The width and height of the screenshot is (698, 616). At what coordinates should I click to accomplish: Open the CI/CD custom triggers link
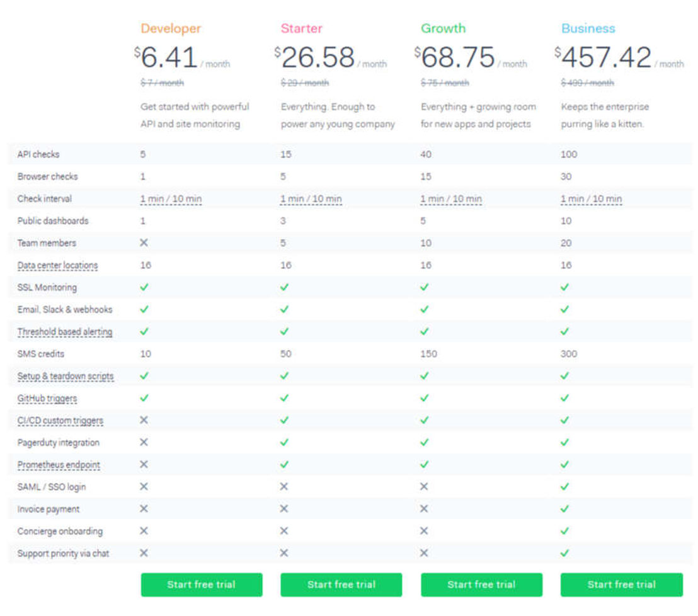point(60,421)
